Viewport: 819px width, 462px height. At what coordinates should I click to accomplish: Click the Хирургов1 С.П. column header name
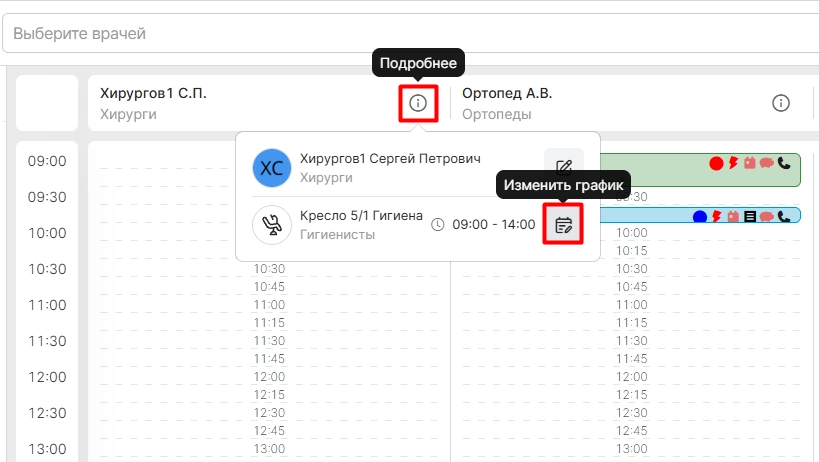coord(154,93)
